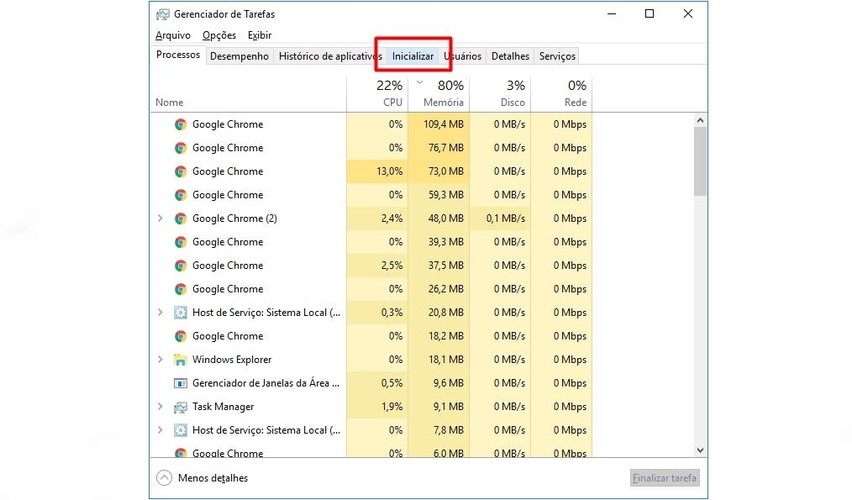Switch to Histórico de aplicativos tab
852x500 pixels.
click(x=330, y=56)
